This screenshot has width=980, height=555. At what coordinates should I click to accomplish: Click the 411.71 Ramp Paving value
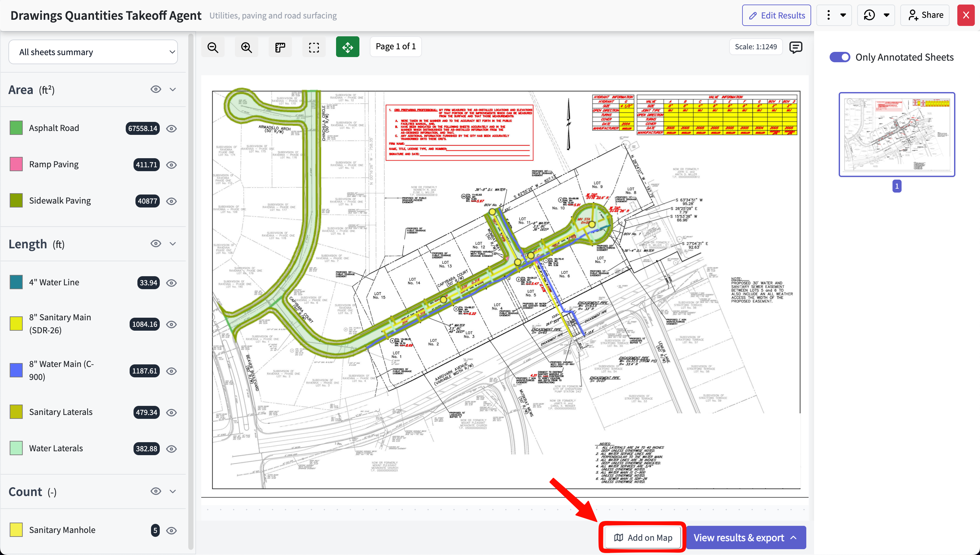[147, 165]
